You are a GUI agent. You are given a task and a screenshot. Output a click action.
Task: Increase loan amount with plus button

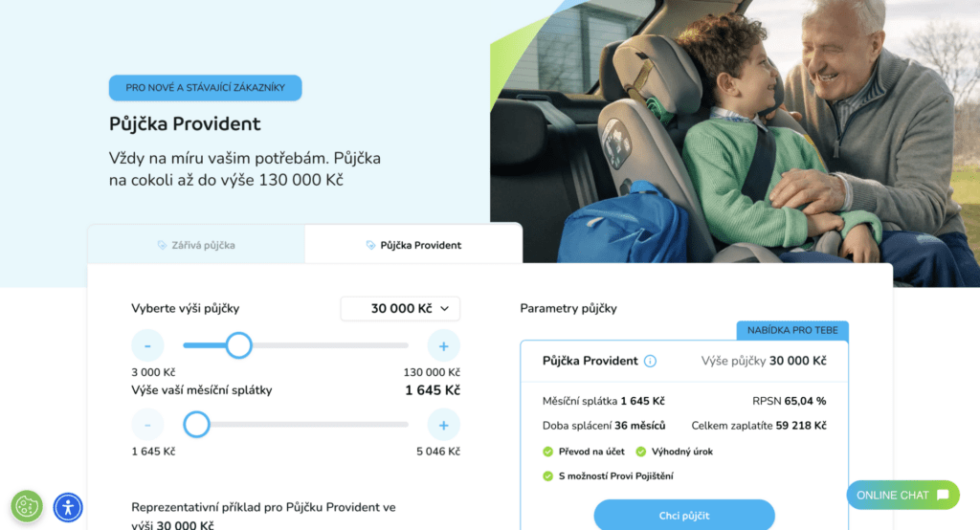click(x=444, y=345)
